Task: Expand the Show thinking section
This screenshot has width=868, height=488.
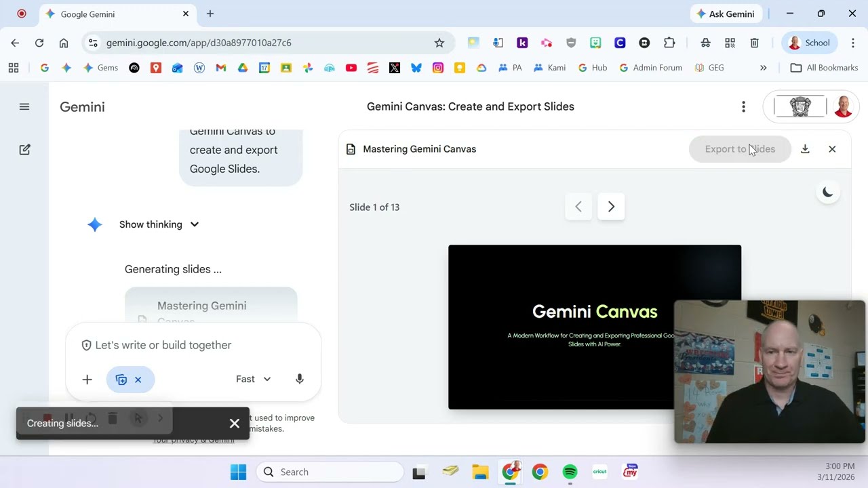Action: pyautogui.click(x=159, y=224)
